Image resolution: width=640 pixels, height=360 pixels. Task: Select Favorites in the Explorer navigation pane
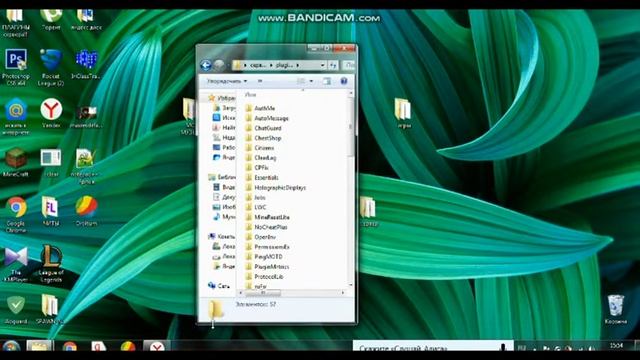coord(222,98)
